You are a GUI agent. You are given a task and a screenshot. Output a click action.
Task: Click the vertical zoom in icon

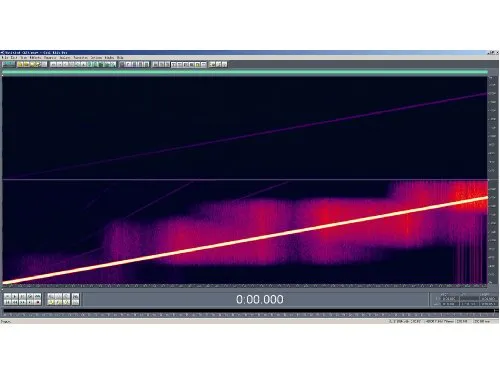(x=76, y=296)
